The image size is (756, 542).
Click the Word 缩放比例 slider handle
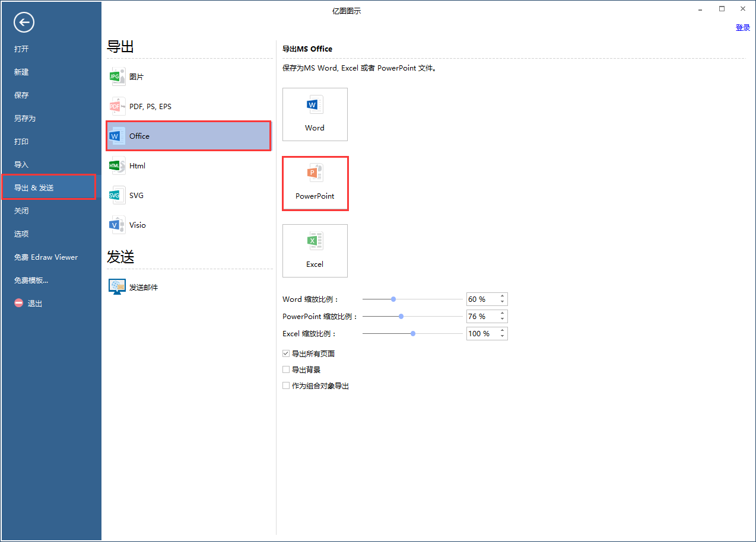coord(393,299)
